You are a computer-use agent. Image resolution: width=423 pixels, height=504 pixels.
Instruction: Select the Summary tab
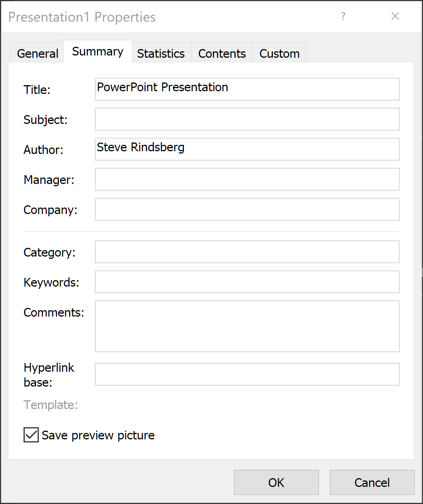coord(98,52)
